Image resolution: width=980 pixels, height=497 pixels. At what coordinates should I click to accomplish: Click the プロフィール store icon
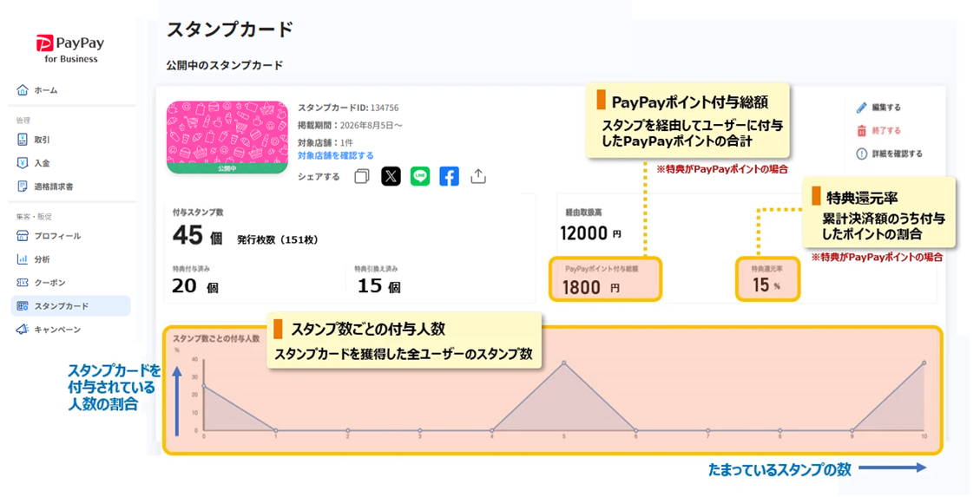tap(23, 236)
